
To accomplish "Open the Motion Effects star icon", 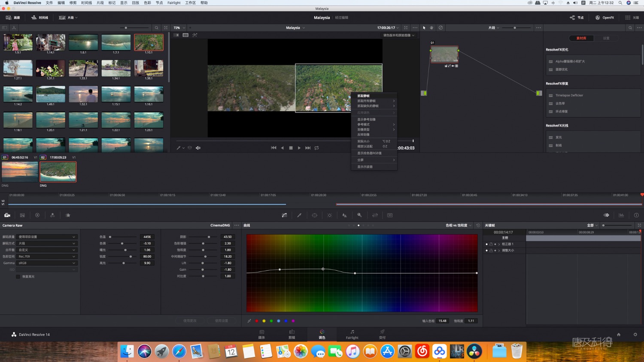I will 68,215.
